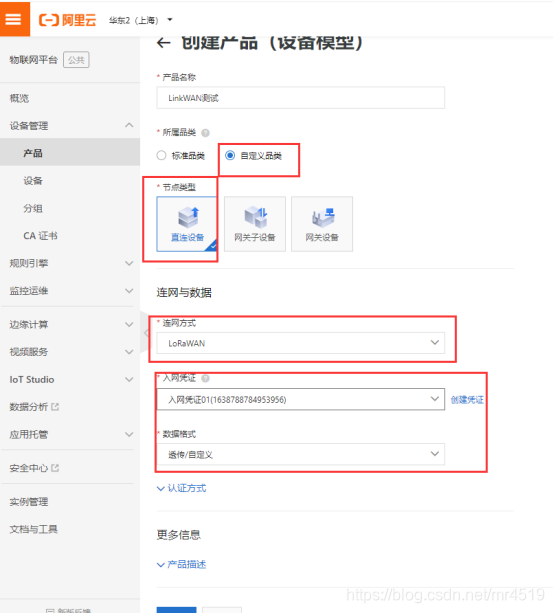Expand the 应用托管 menu

point(70,434)
